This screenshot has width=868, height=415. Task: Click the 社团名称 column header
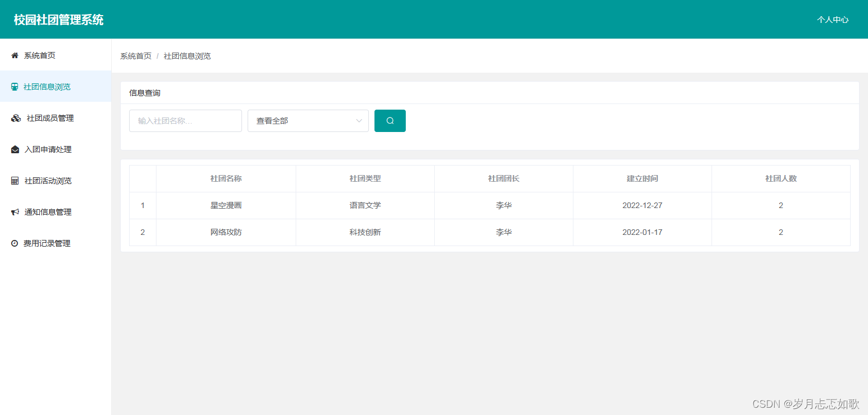pyautogui.click(x=226, y=178)
